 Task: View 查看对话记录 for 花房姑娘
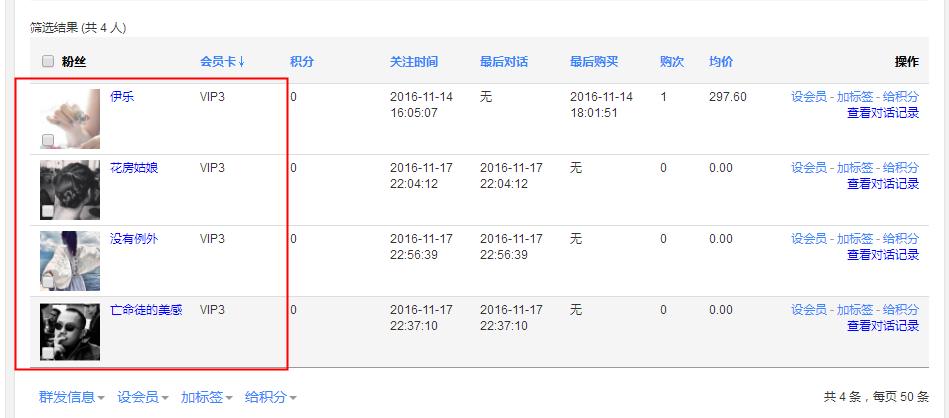[882, 183]
